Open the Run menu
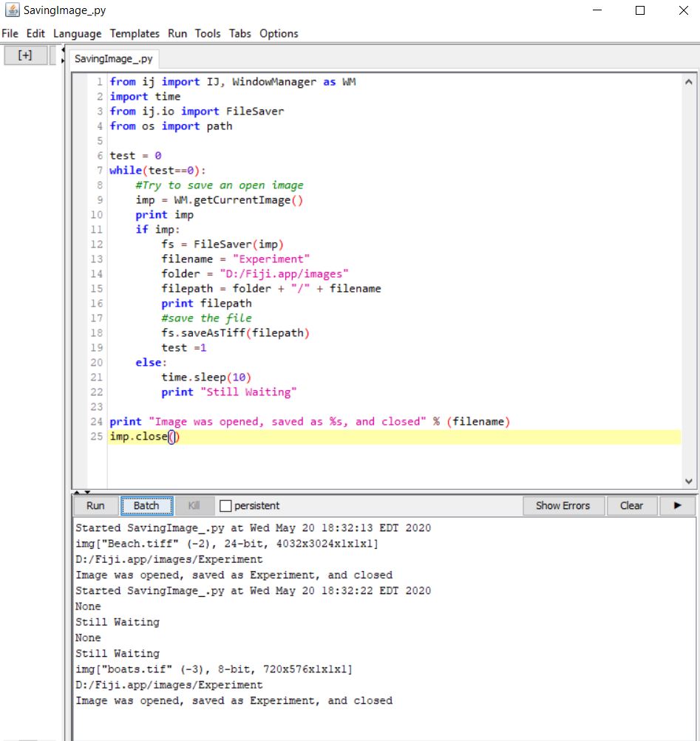 click(x=177, y=33)
